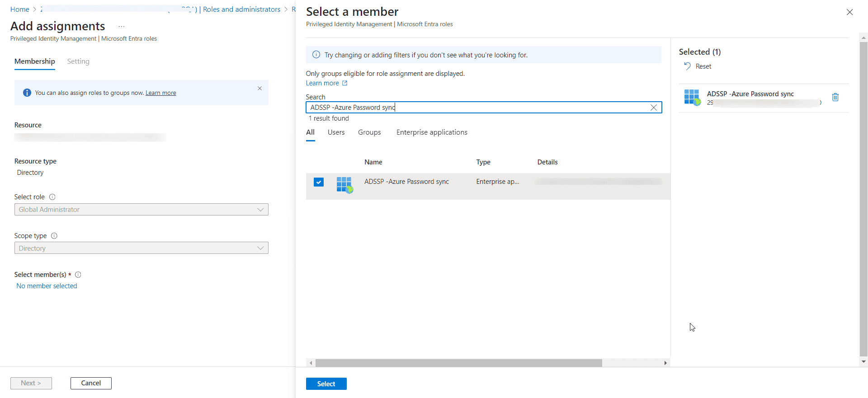The height and width of the screenshot is (398, 868).
Task: Switch to the Groups filter tab
Action: 369,132
